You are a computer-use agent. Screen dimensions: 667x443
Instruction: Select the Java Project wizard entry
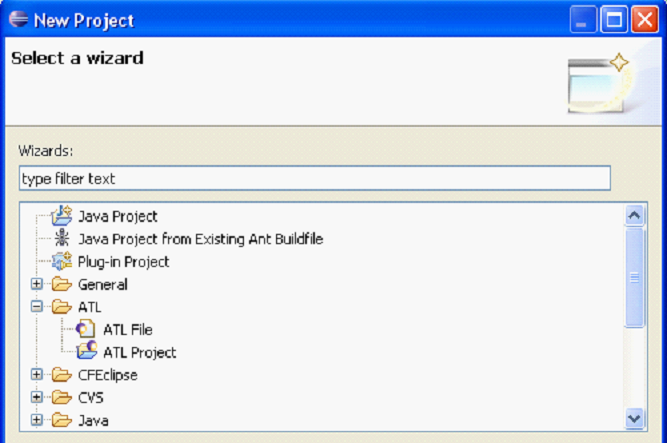(x=117, y=215)
